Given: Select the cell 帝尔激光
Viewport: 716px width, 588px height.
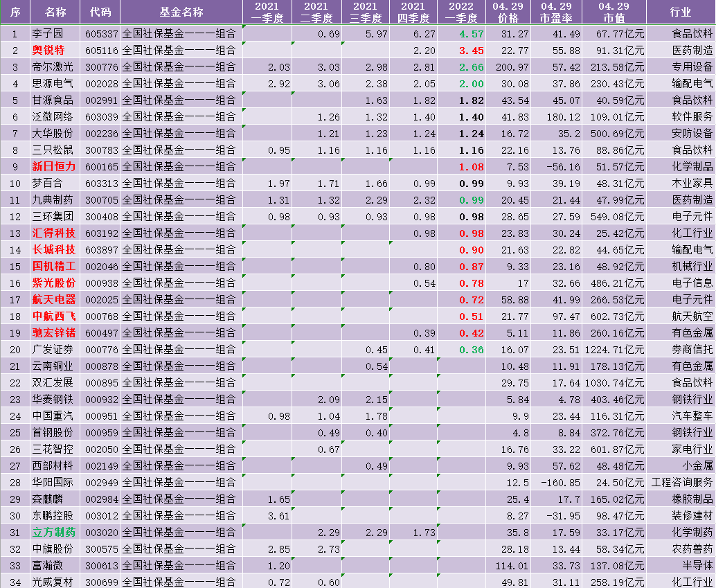Looking at the screenshot, I should 53,67.
